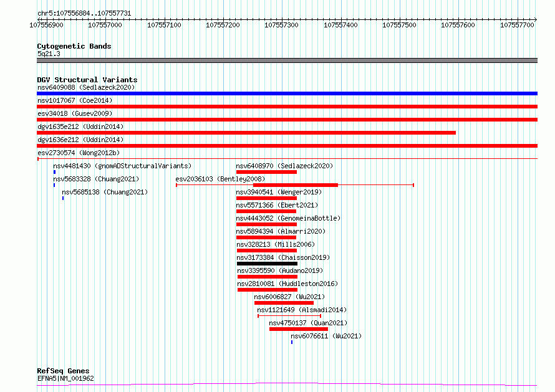Viewport: 555px width, 392px height.
Task: Click the thick red esv2036103 variant segment
Action: (296, 185)
